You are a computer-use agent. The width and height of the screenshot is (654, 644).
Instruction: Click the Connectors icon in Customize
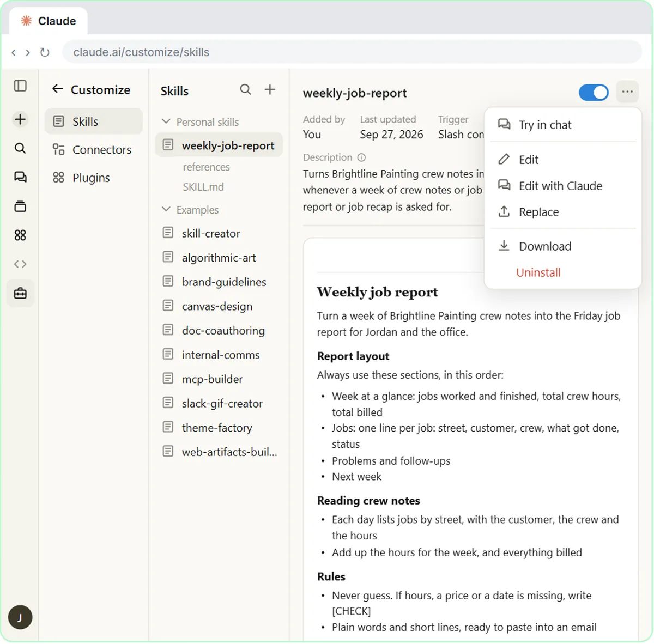[59, 149]
